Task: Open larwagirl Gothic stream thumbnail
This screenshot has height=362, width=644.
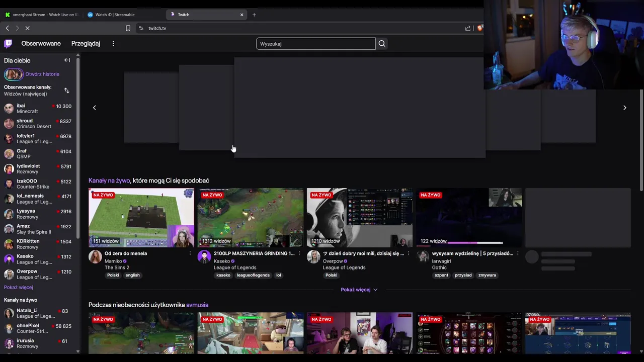Action: (469, 218)
